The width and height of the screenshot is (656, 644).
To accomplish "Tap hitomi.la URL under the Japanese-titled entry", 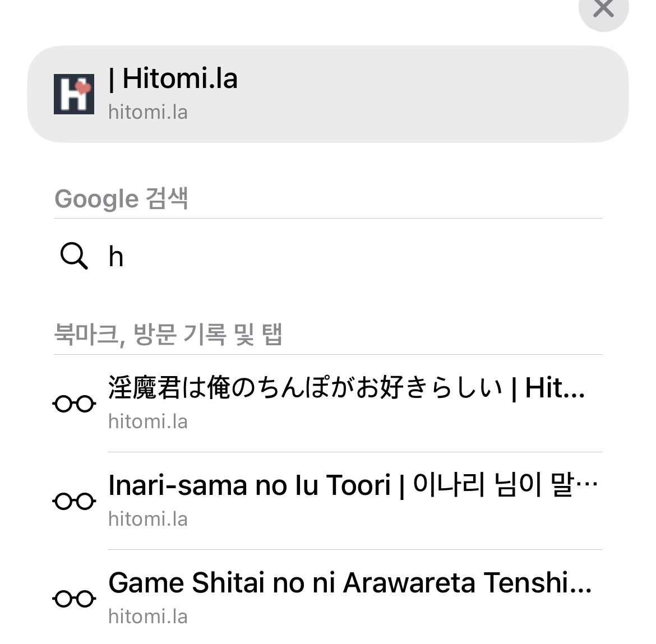I will pos(147,421).
